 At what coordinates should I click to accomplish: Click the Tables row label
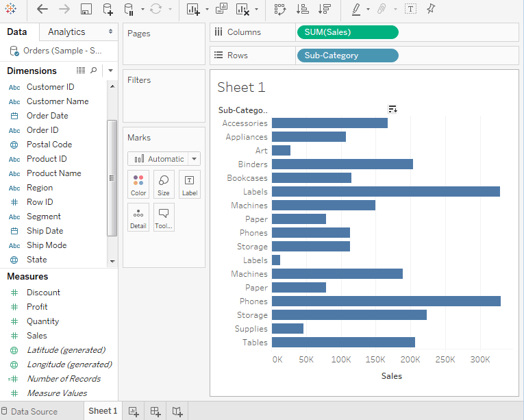coord(255,343)
